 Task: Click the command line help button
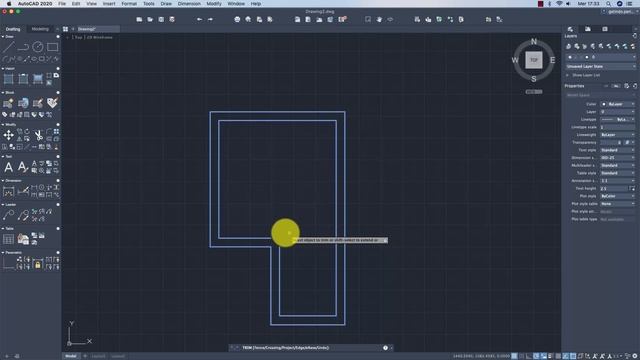point(385,348)
